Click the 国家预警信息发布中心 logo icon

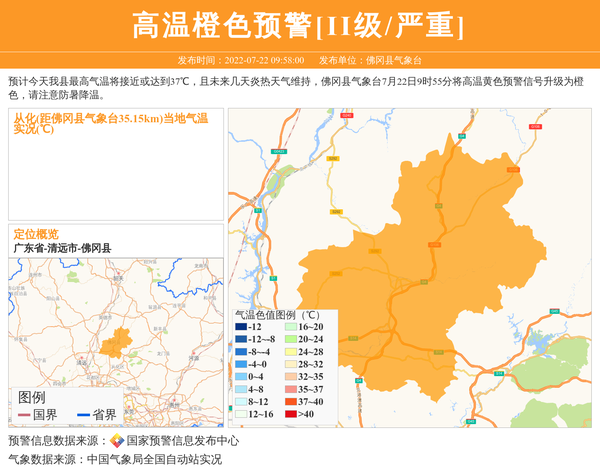117,441
